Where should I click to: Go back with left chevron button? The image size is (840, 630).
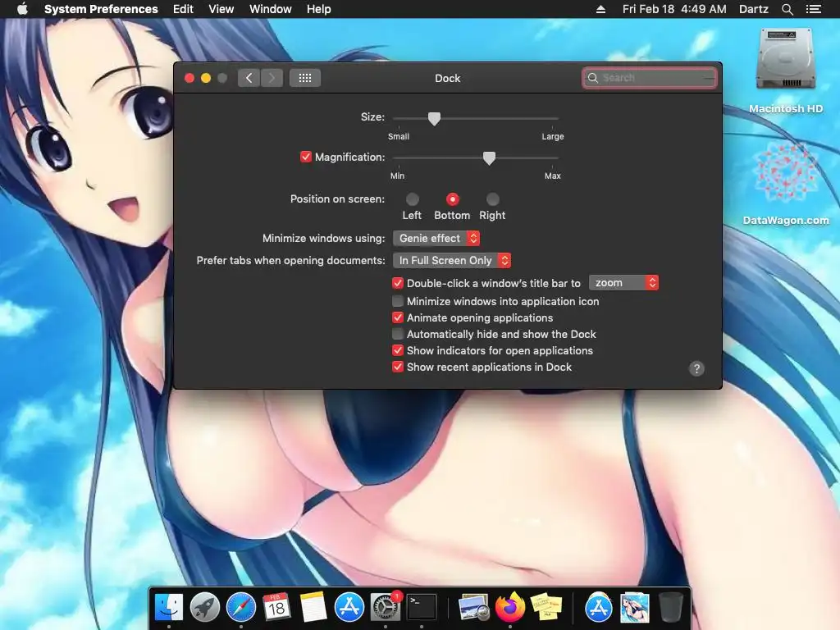[x=249, y=78]
